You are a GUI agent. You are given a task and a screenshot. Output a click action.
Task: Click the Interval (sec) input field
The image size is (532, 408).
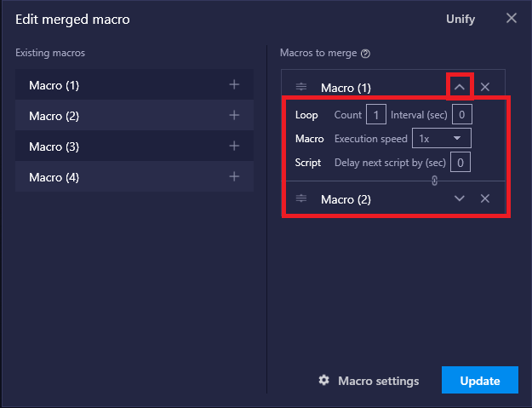[x=461, y=114]
